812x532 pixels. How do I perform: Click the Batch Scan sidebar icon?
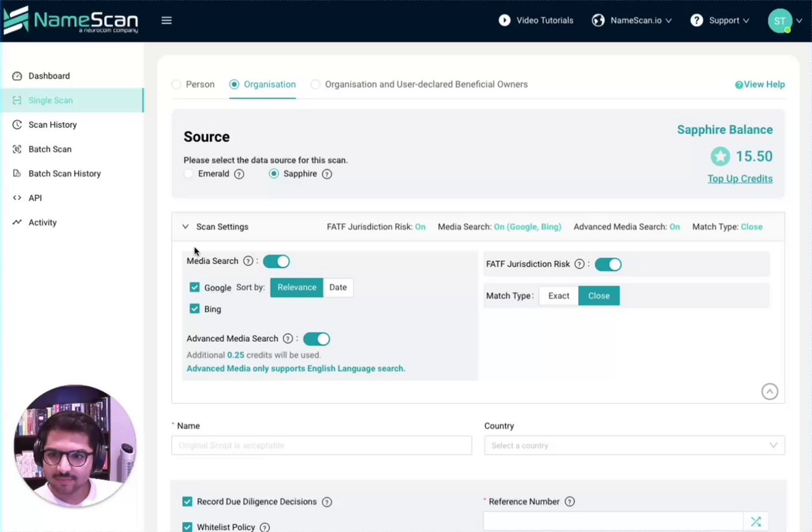[x=17, y=149]
